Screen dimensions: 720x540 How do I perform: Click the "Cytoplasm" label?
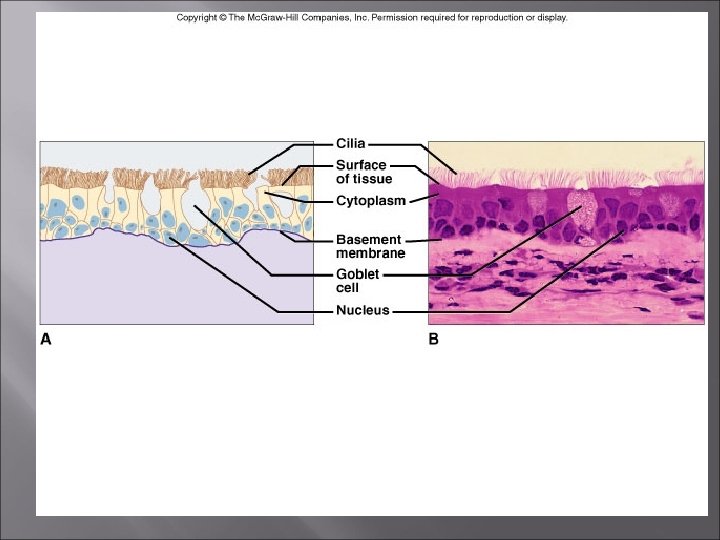click(371, 201)
